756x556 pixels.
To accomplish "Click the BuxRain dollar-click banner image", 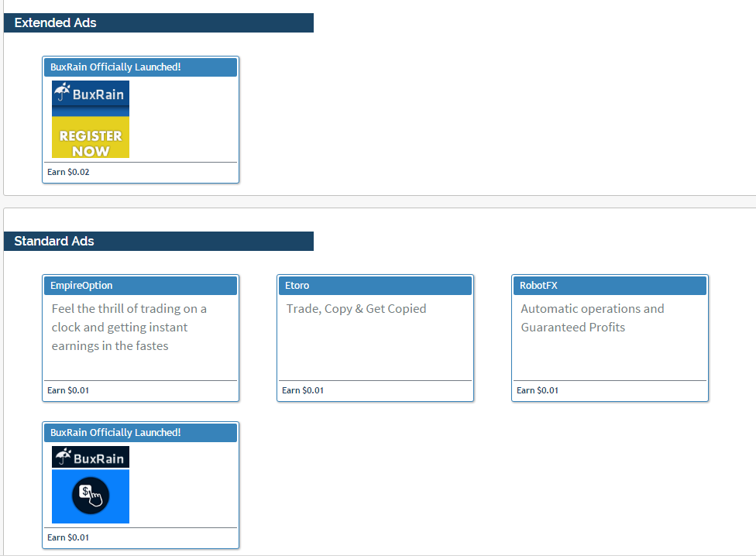I will click(x=91, y=485).
